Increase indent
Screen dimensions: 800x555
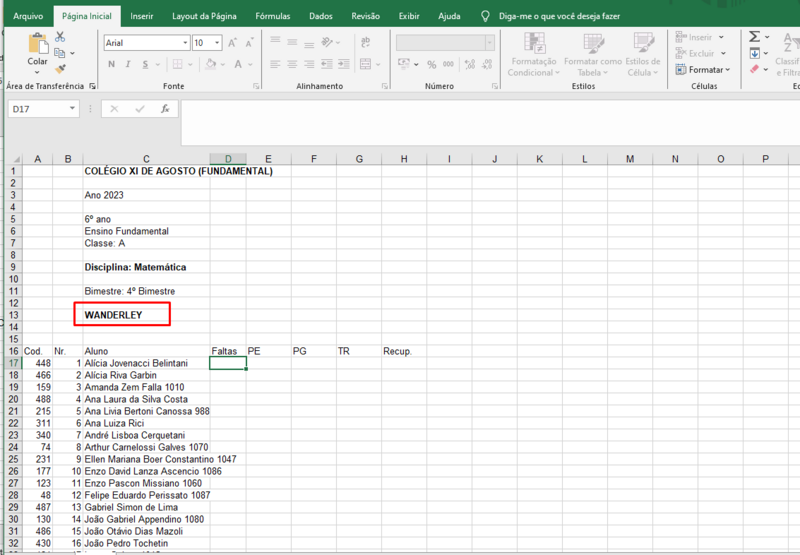tap(344, 64)
